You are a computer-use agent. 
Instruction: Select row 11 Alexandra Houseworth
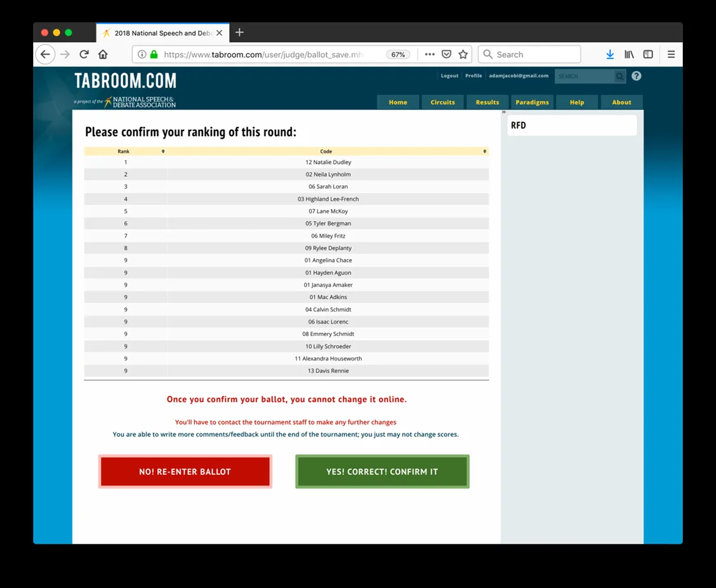(x=286, y=359)
